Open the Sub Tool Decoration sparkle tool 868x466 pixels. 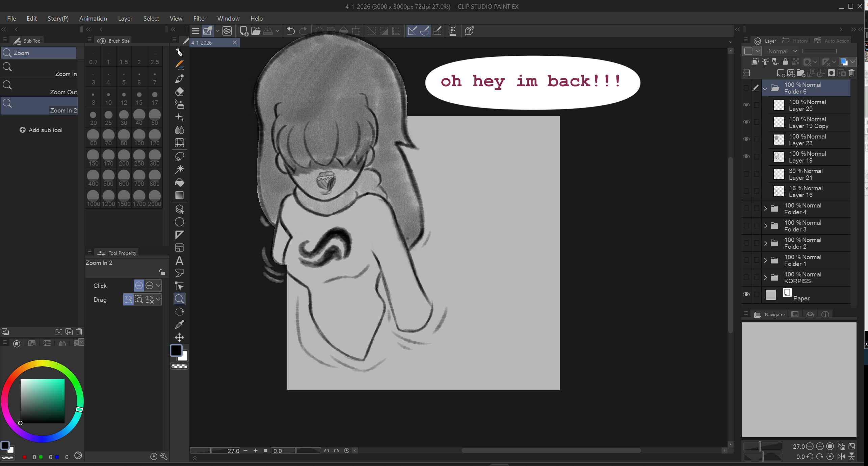(179, 117)
